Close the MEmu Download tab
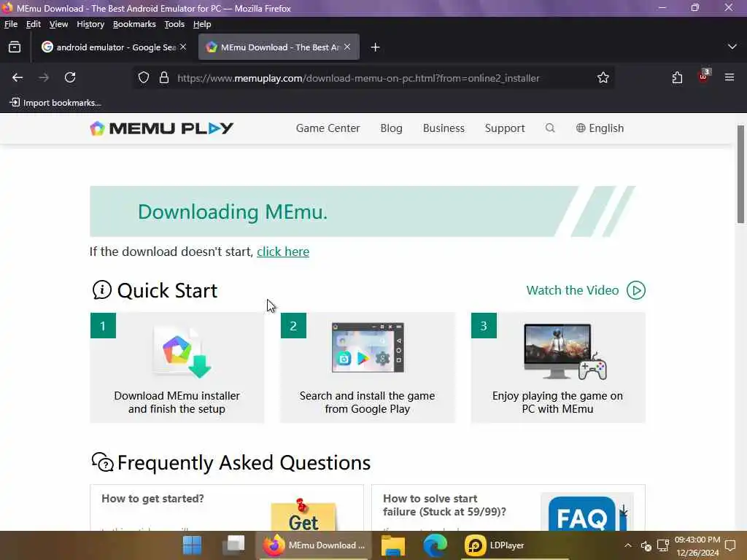 347,47
